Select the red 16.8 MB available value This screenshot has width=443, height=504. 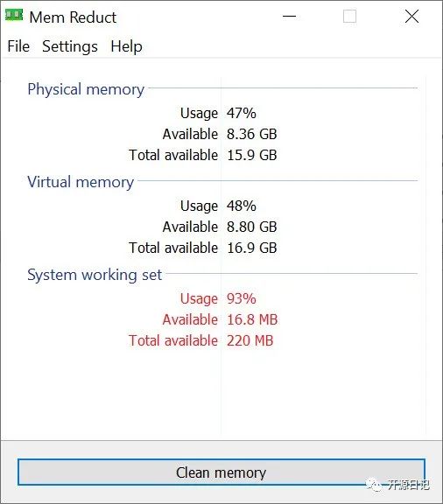pyautogui.click(x=252, y=319)
